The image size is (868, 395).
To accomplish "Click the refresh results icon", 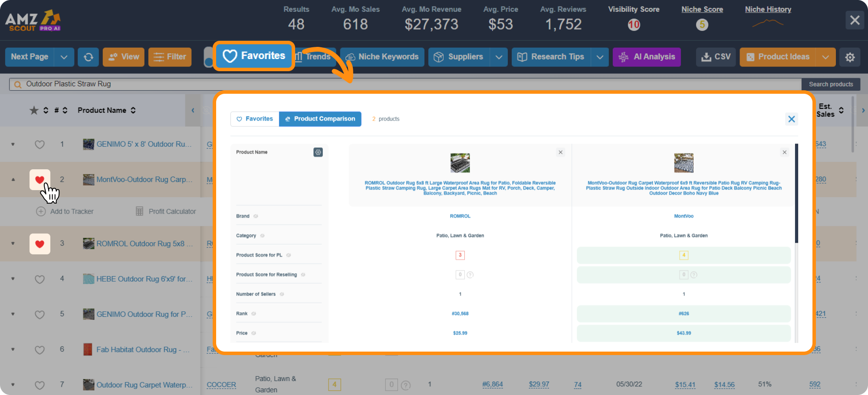I will coord(88,57).
